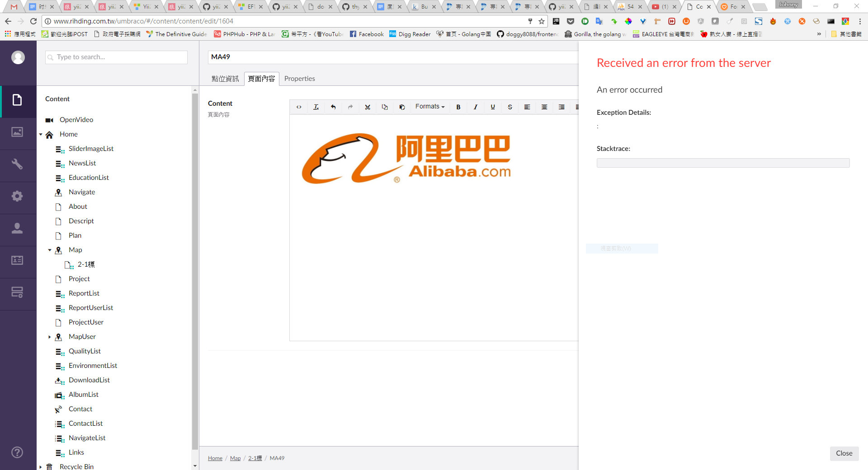
Task: Expand the MapUser tree node
Action: [x=50, y=337]
